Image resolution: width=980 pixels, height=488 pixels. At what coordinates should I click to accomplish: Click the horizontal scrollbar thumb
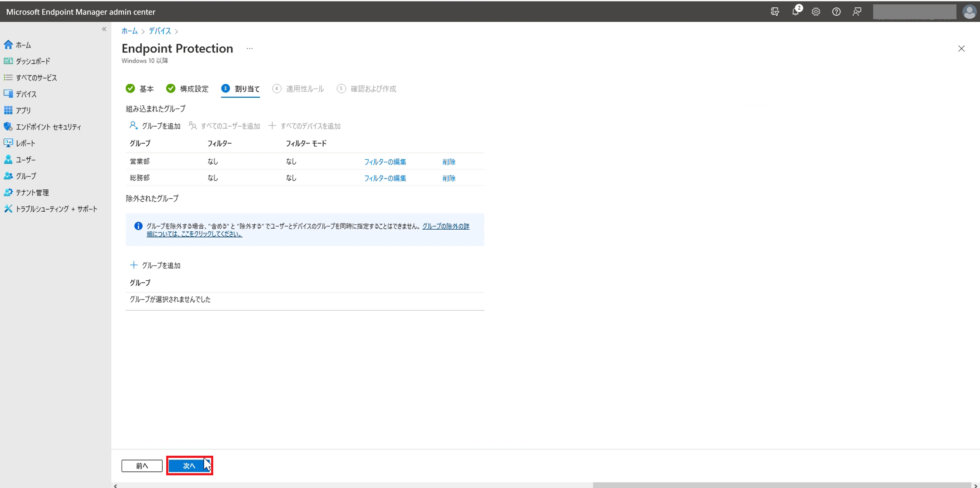tap(782, 485)
